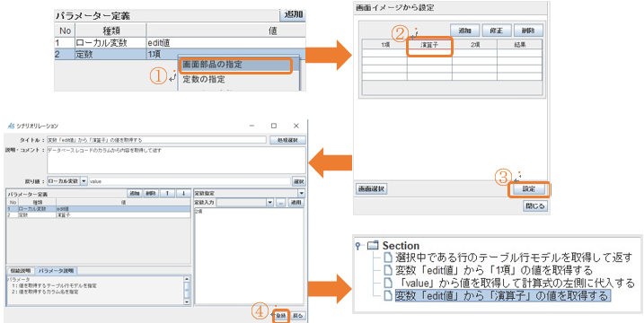The height and width of the screenshot is (323, 644).
Task: Open the ローカル変数 return-value dropdown
Action: tap(84, 181)
